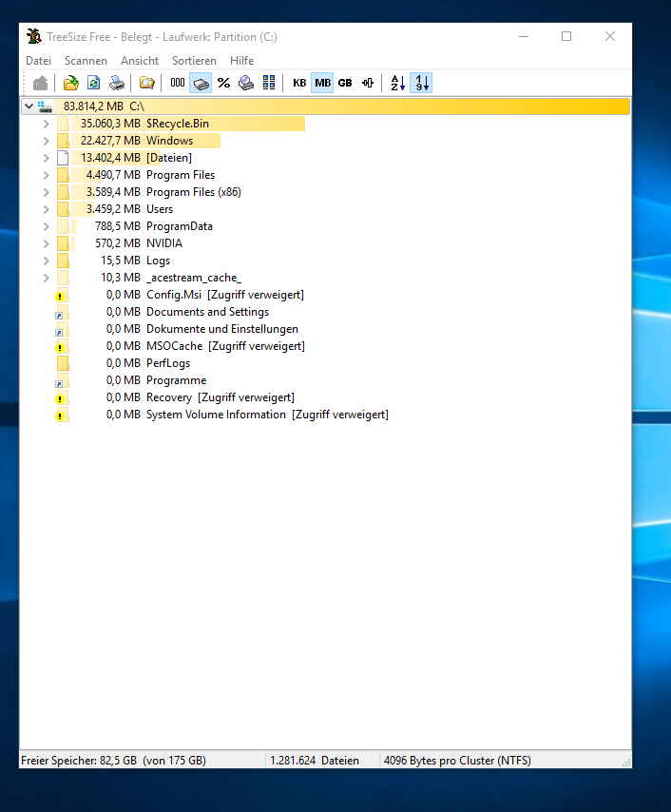The height and width of the screenshot is (812, 671).
Task: Click '4096 Bytes pro Cluster (NTFS)' status text
Action: pyautogui.click(x=457, y=761)
